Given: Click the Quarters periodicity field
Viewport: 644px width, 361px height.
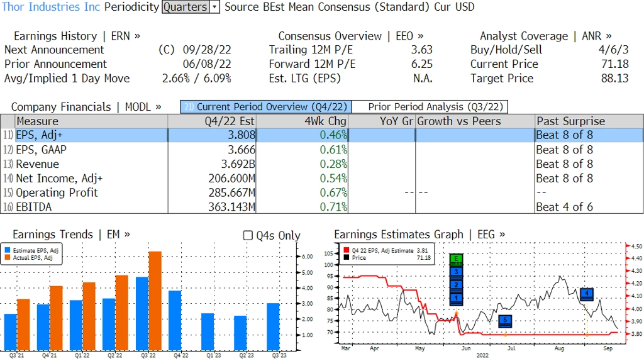Looking at the screenshot, I should (186, 7).
